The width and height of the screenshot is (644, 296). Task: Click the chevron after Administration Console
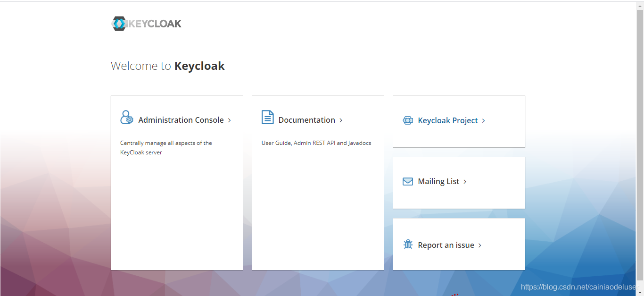[230, 120]
